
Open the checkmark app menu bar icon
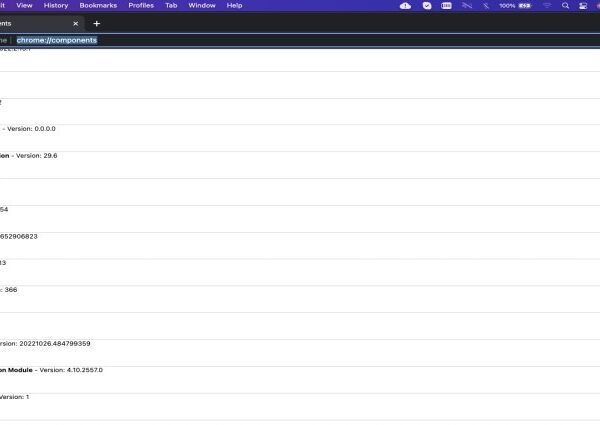pos(427,6)
